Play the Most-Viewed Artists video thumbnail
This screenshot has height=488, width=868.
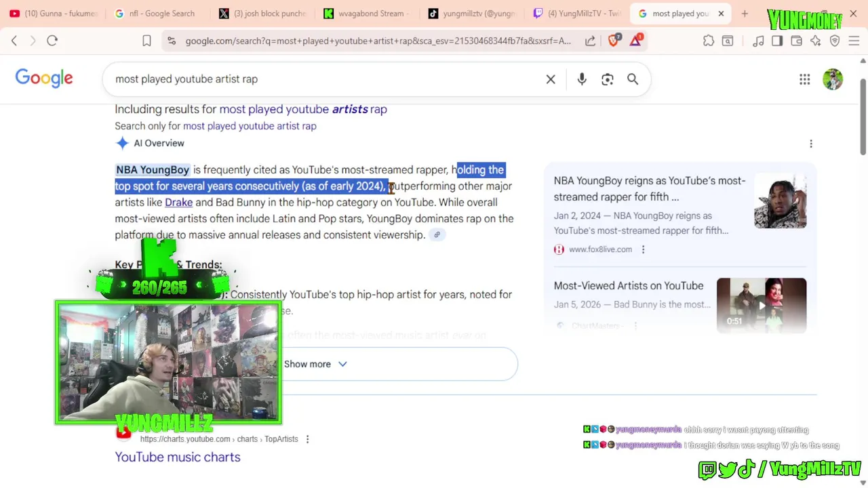(762, 305)
